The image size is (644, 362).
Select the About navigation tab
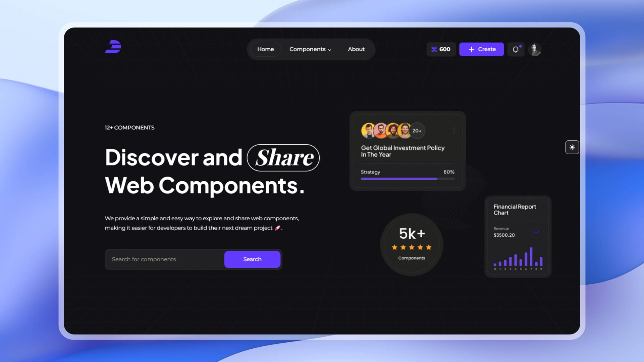pos(356,49)
